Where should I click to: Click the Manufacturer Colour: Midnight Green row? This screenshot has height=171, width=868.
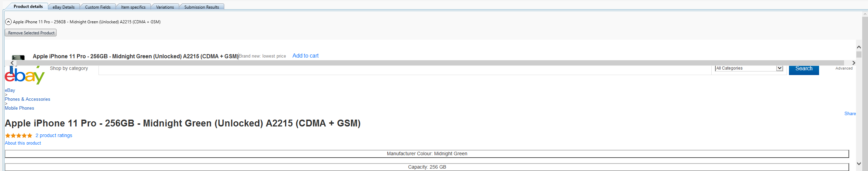pyautogui.click(x=427, y=154)
